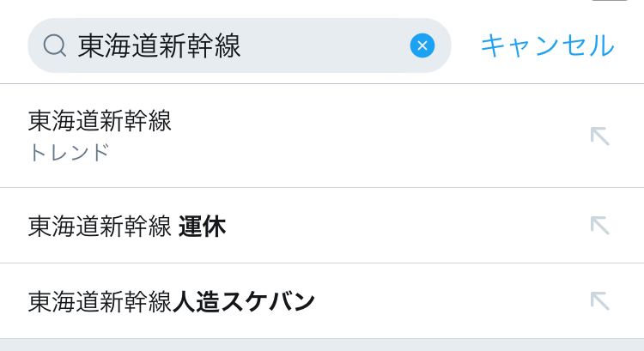Click the magnifying glass search icon
Viewport: 644px width, 351px height.
point(54,45)
